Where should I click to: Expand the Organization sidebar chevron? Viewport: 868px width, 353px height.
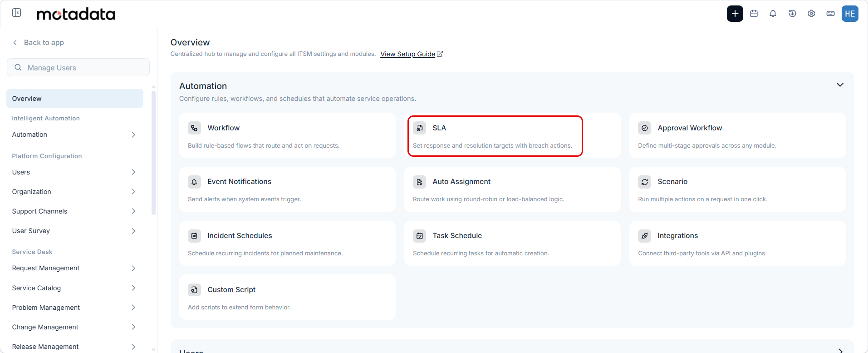pos(133,192)
